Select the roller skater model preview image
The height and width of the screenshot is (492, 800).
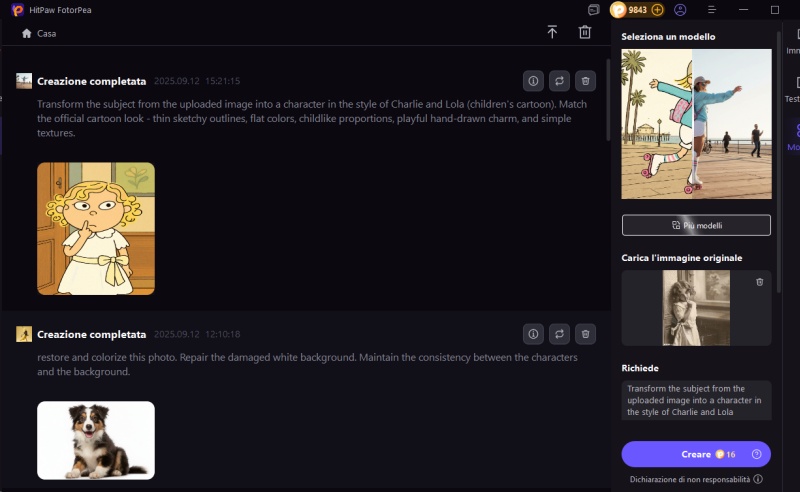click(x=696, y=124)
